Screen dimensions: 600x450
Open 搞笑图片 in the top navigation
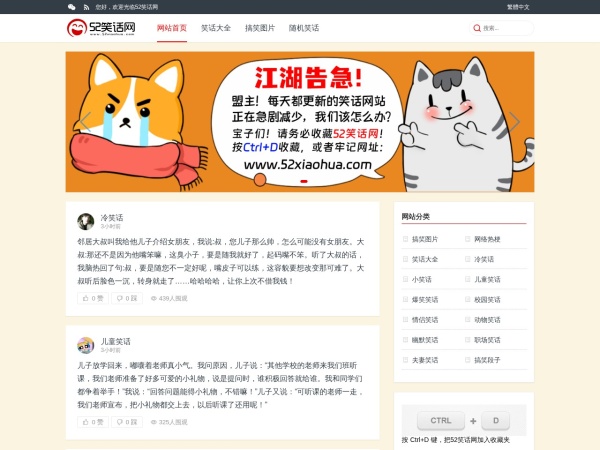coord(260,28)
